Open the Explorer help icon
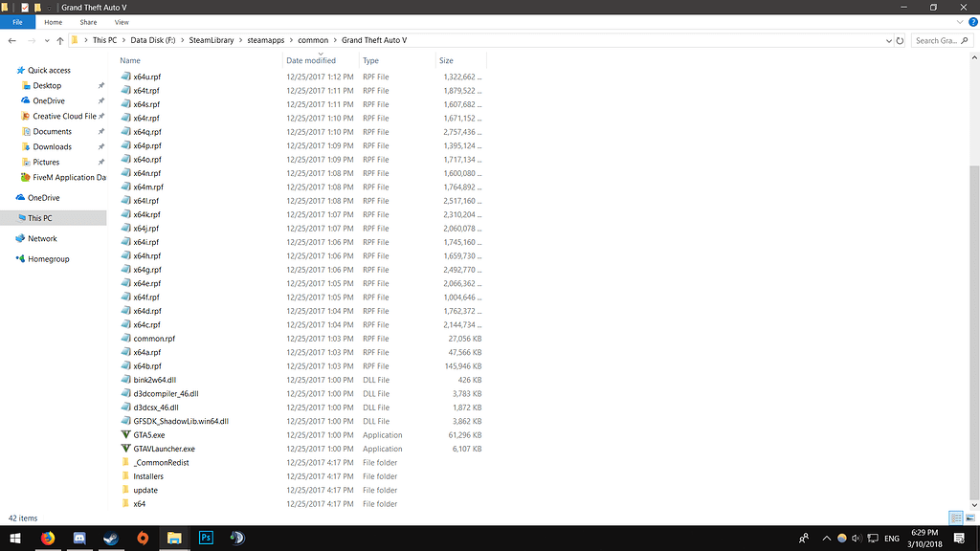The height and width of the screenshot is (551, 980). (x=973, y=22)
